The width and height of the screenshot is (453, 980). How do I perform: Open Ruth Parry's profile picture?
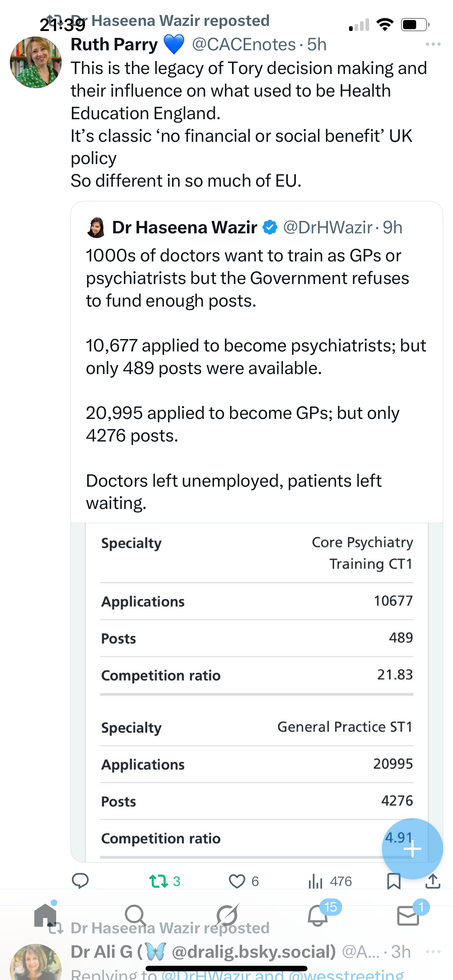36,62
